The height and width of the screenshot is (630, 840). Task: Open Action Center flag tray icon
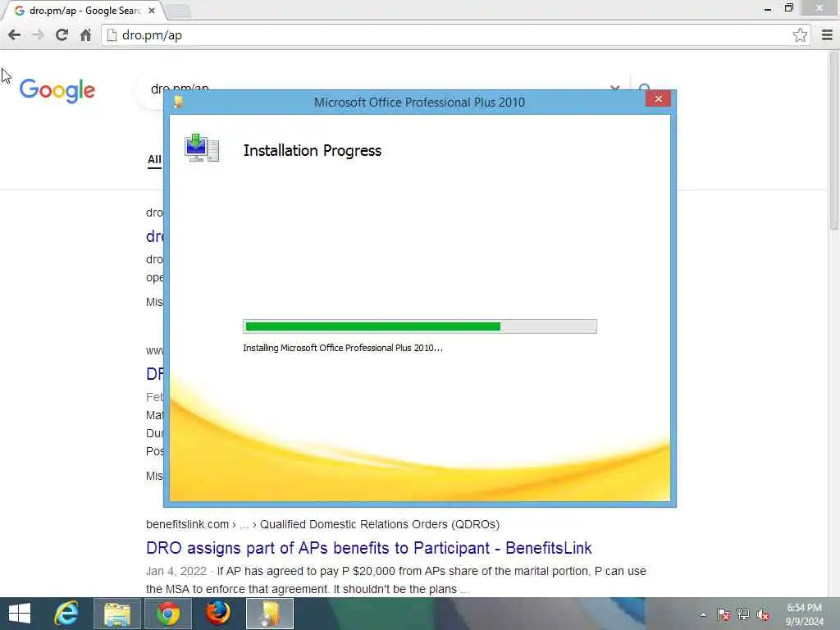724,614
